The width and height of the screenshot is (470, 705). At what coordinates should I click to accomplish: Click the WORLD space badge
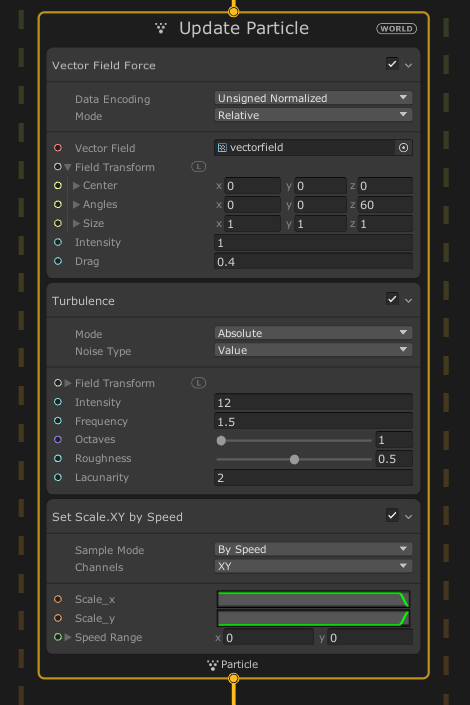tap(396, 29)
